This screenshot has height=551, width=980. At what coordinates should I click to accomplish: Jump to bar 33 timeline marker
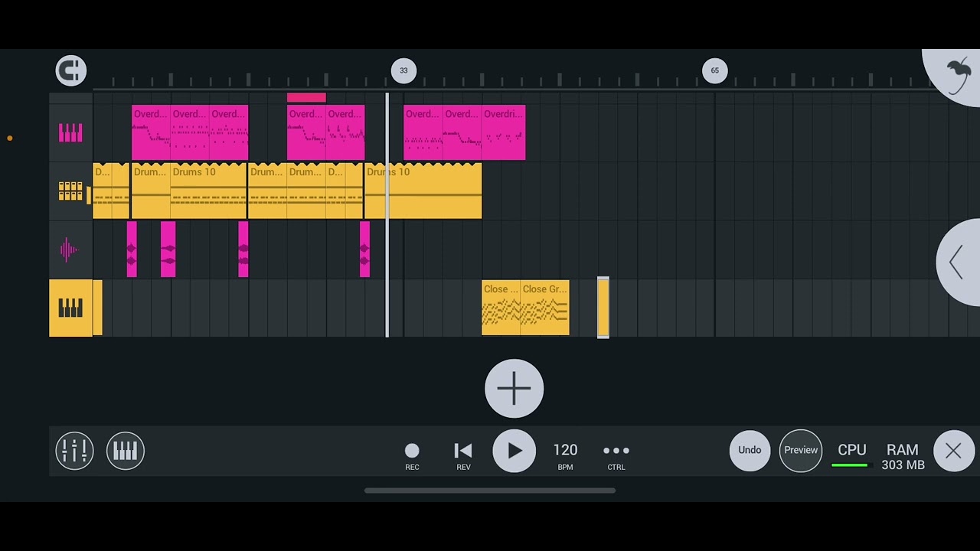point(403,70)
